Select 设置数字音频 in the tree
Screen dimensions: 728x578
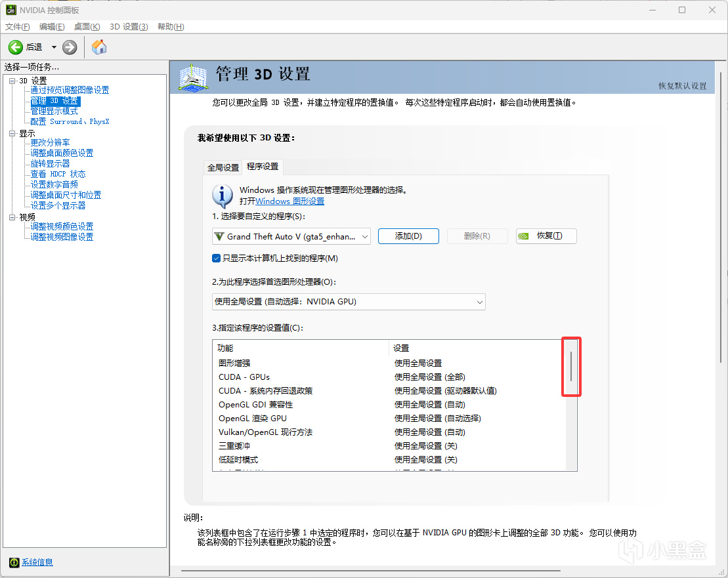pyautogui.click(x=54, y=184)
